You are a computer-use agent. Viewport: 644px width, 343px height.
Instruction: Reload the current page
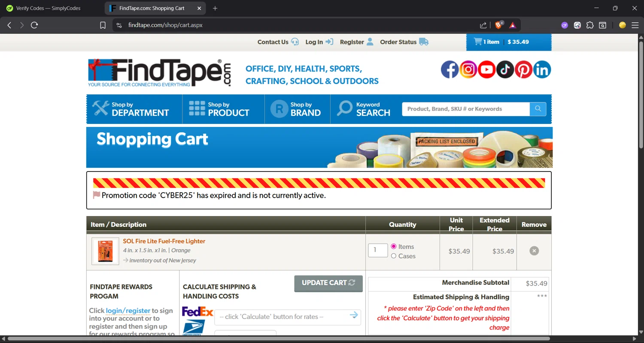35,25
